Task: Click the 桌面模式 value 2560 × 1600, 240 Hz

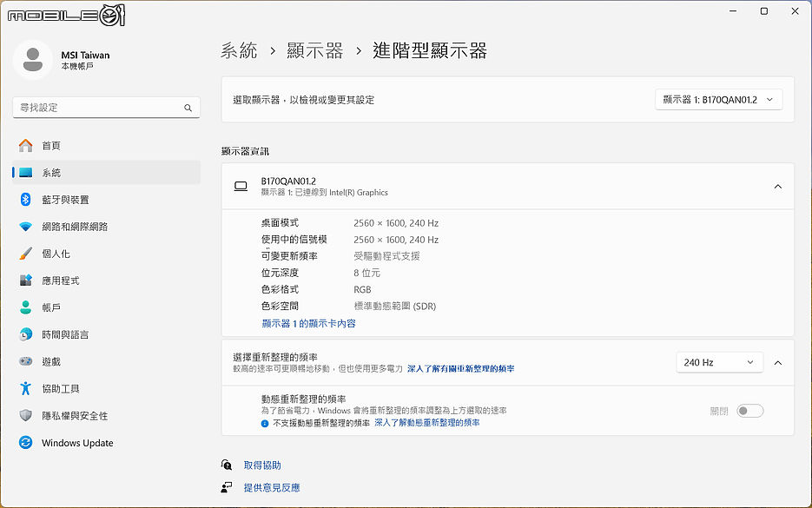Action: click(396, 223)
